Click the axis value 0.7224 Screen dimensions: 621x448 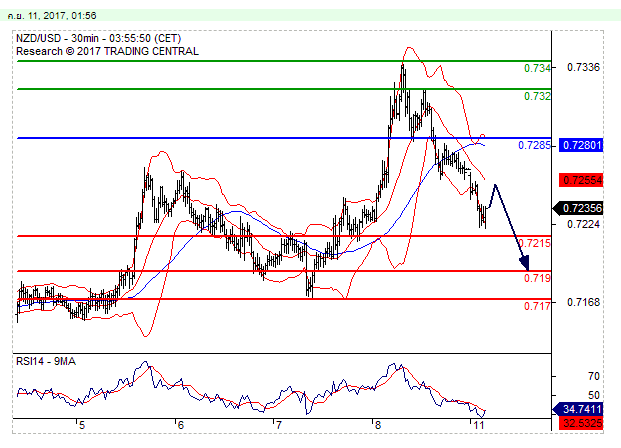pyautogui.click(x=583, y=225)
